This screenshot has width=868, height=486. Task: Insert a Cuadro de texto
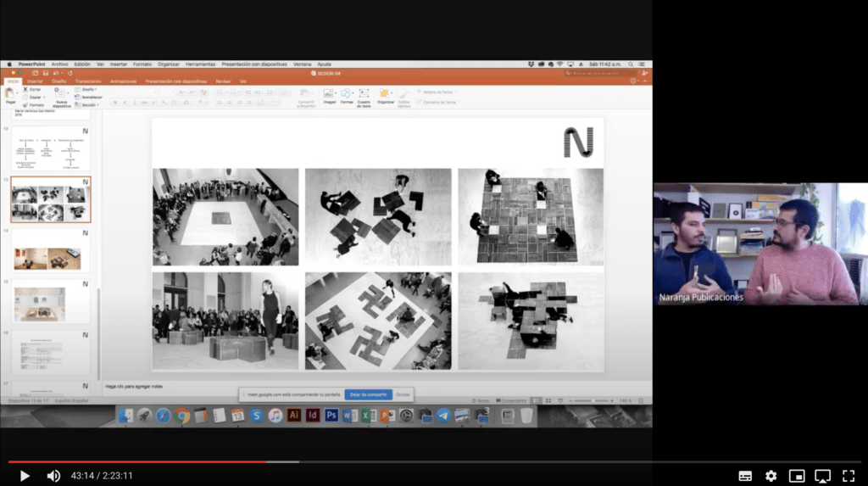364,98
